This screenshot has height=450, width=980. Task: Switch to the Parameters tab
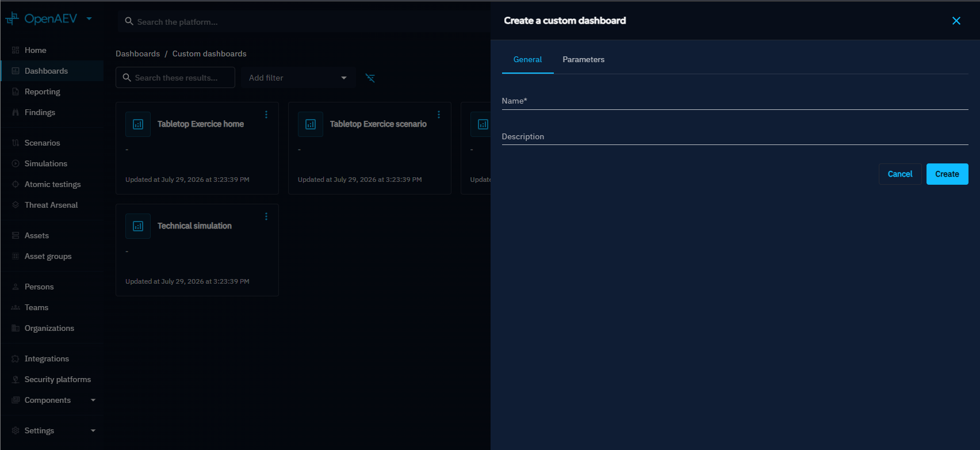(x=583, y=60)
